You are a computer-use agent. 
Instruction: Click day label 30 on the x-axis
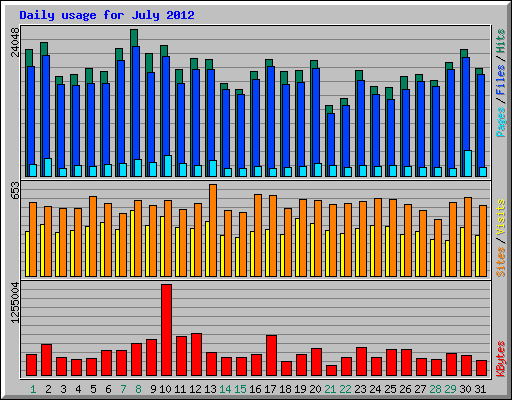click(x=465, y=389)
